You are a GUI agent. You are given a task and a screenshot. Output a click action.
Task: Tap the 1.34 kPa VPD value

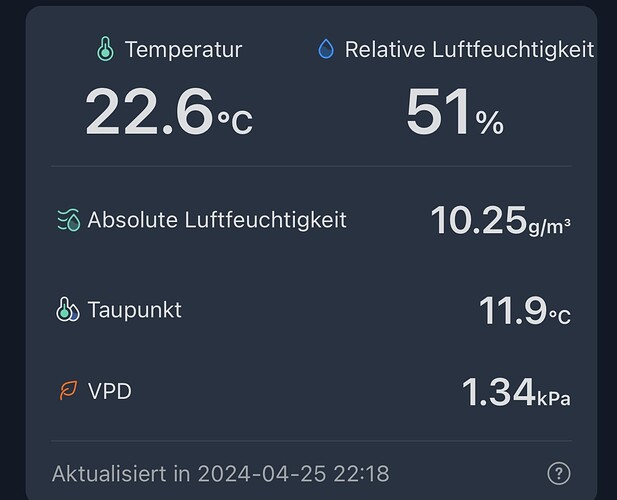coord(498,392)
